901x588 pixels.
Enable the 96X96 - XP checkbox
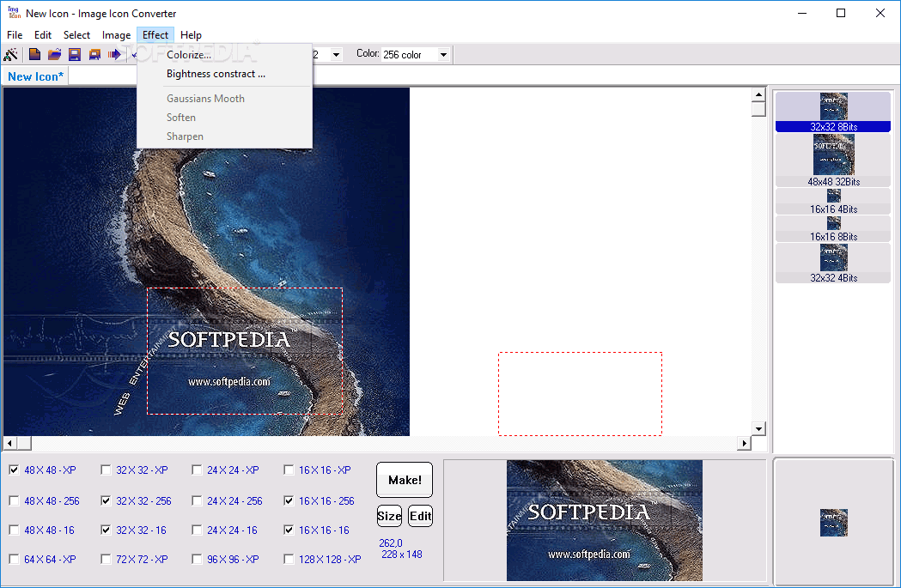[x=197, y=560]
